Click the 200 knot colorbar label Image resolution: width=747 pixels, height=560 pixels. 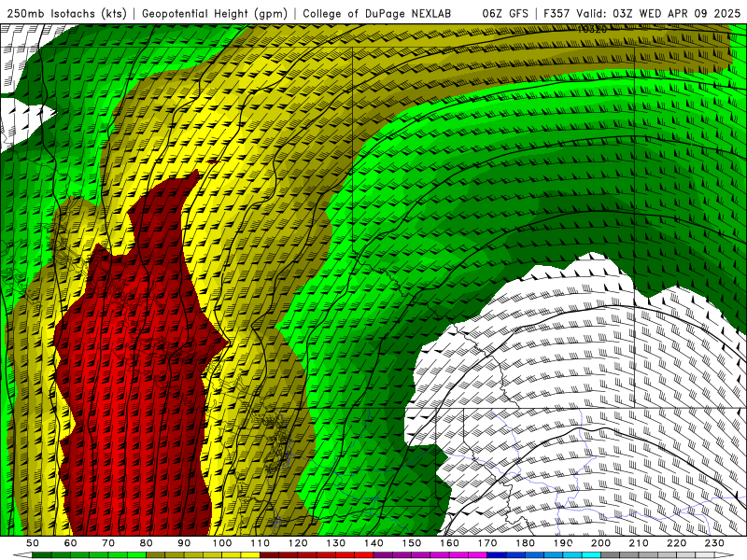[x=600, y=543]
